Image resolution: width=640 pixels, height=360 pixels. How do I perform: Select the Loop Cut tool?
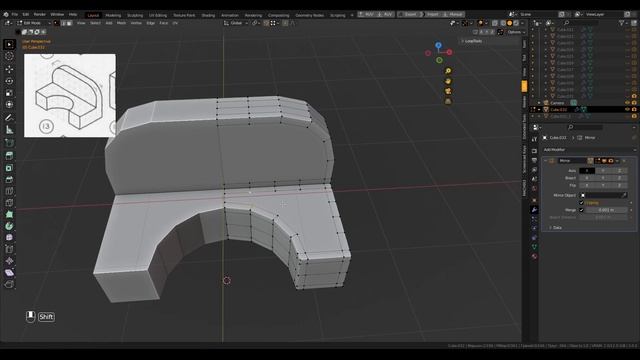(9, 191)
